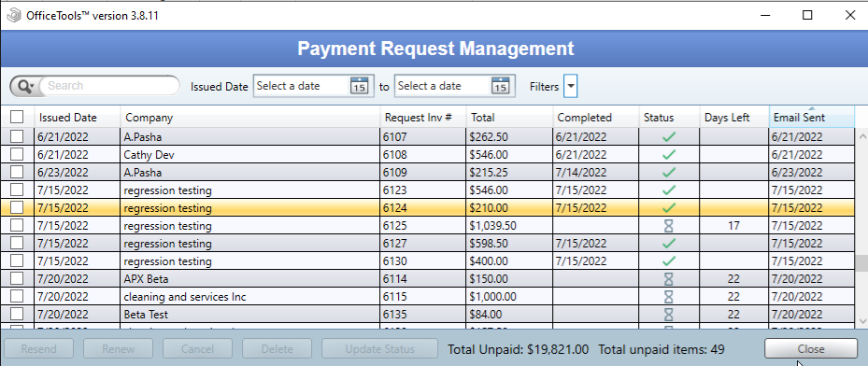
Task: Select the $1,039.50 total cell
Action: coord(509,226)
